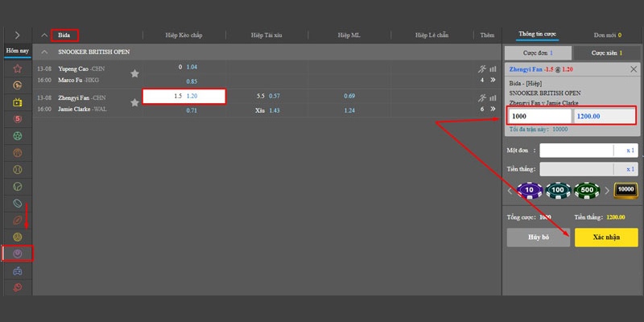Choose the 500 value green chip

(588, 191)
